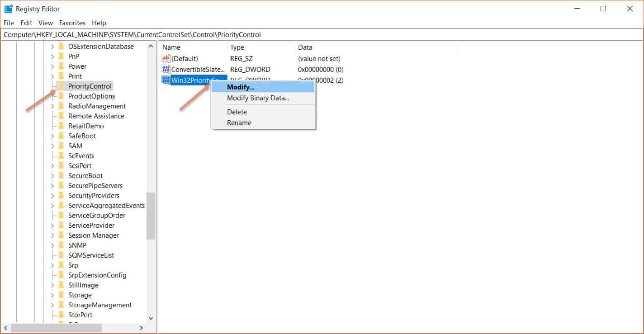This screenshot has height=334, width=644.
Task: Open the Favorites menu
Action: (72, 23)
